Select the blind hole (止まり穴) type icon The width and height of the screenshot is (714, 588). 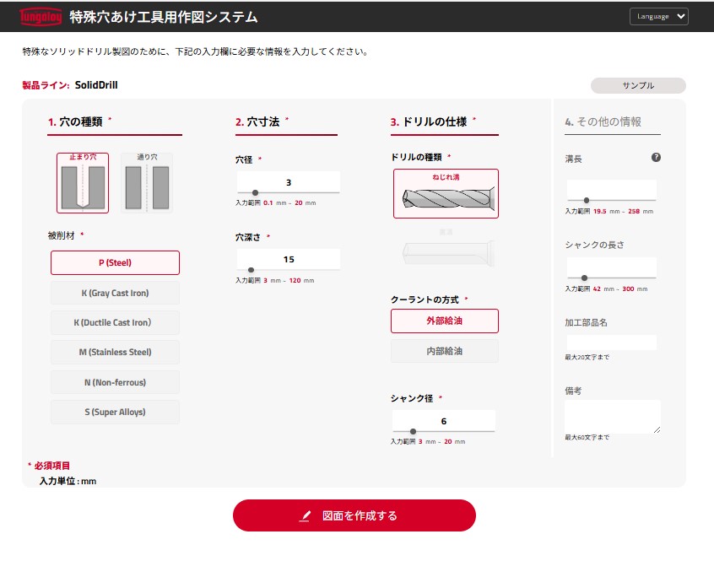pyautogui.click(x=83, y=182)
